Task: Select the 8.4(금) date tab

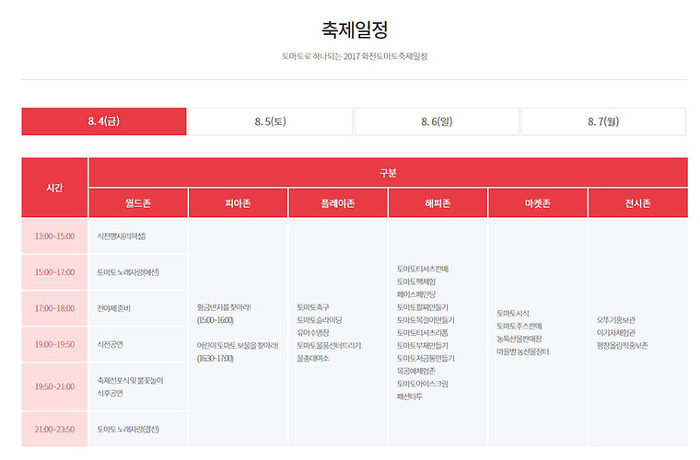Action: click(x=104, y=121)
